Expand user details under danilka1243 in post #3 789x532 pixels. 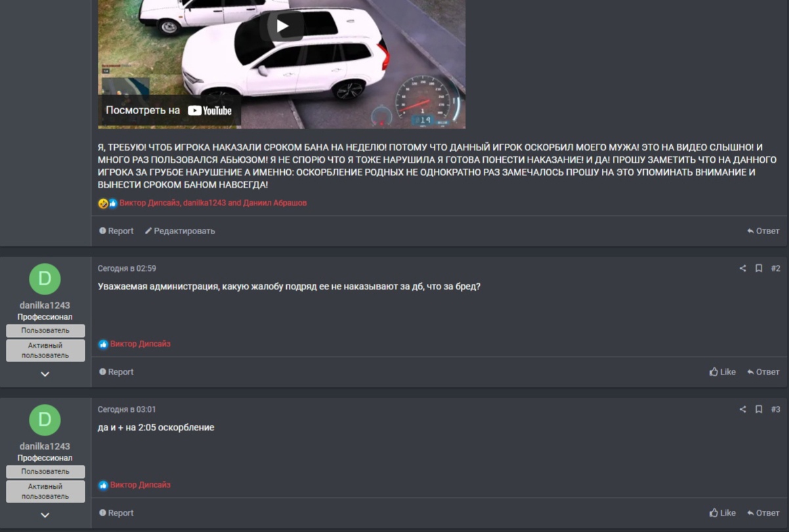pos(45,515)
